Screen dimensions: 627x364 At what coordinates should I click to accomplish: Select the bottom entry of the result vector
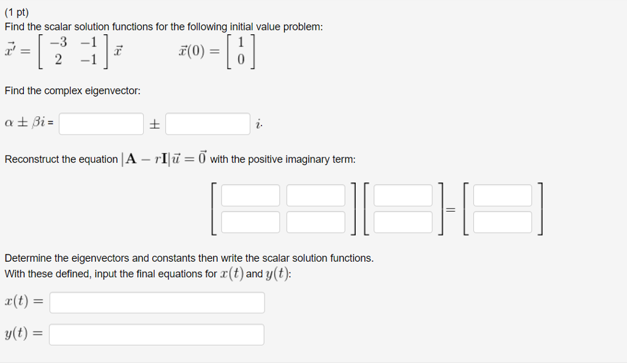pos(502,221)
